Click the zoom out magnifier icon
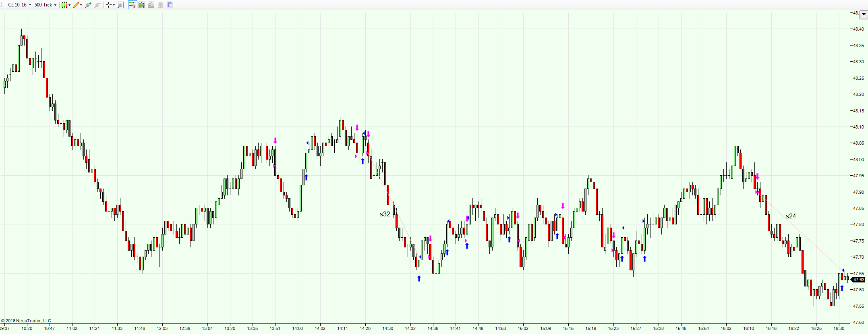The height and width of the screenshot is (334, 868). point(97,5)
